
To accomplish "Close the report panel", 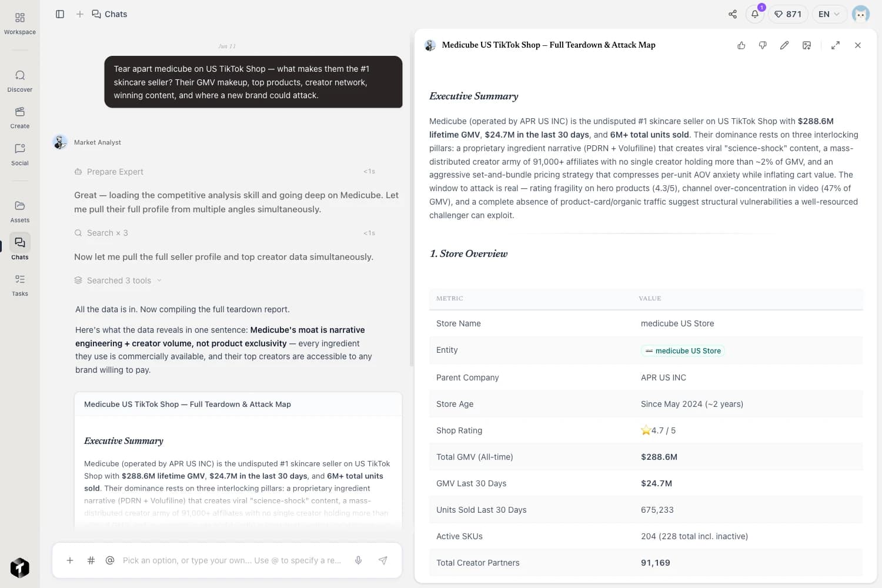I will (858, 45).
